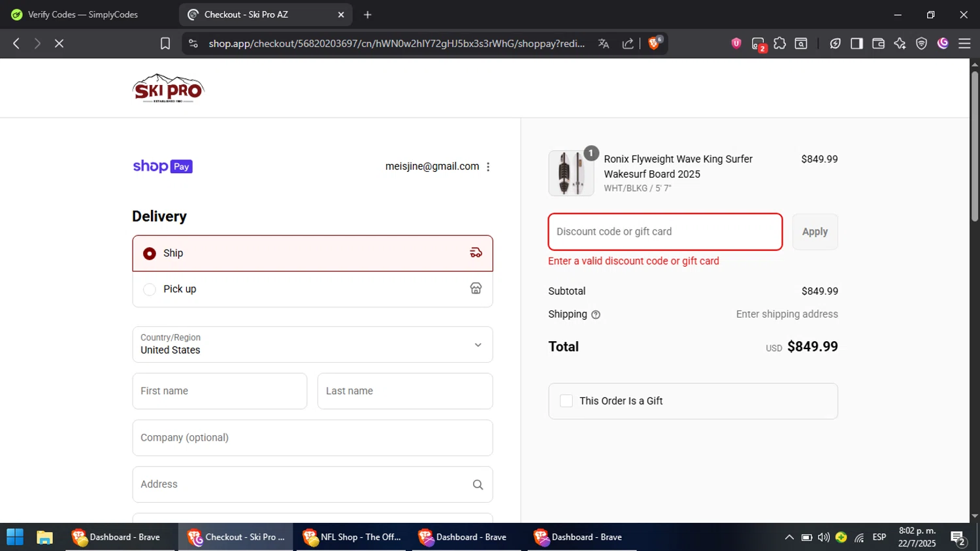
Task: Open Brave Wallet icon
Action: click(x=878, y=43)
